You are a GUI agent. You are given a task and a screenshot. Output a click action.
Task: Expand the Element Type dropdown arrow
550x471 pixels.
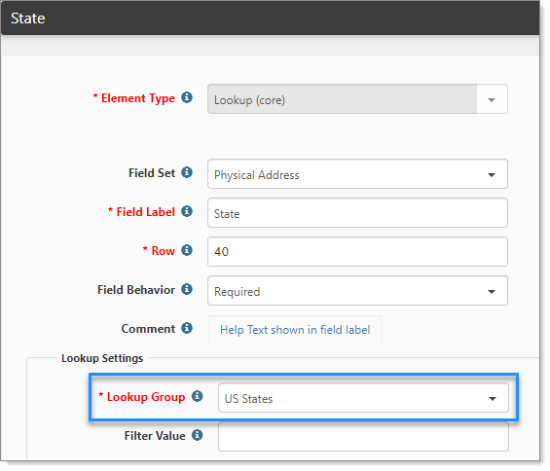coord(492,100)
